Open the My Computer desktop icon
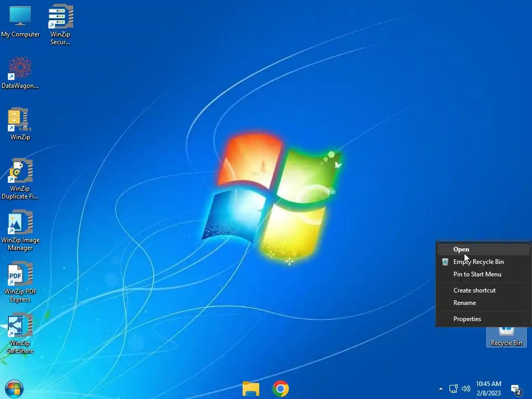Viewport: 532px width, 399px height. pyautogui.click(x=20, y=21)
